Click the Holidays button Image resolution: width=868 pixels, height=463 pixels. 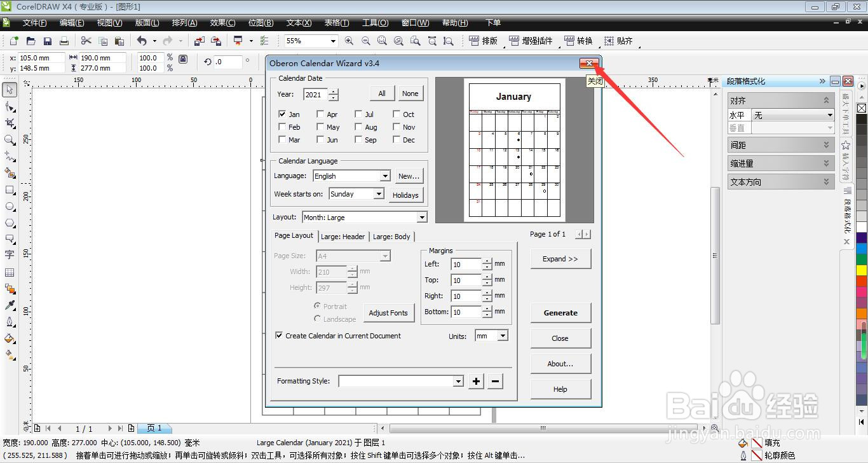tap(405, 195)
